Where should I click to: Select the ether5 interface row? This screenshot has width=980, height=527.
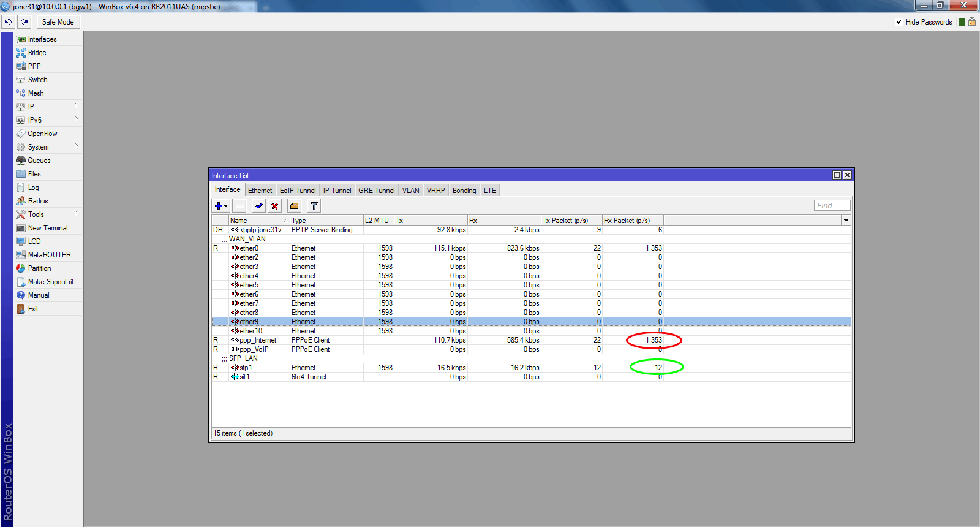click(x=531, y=285)
